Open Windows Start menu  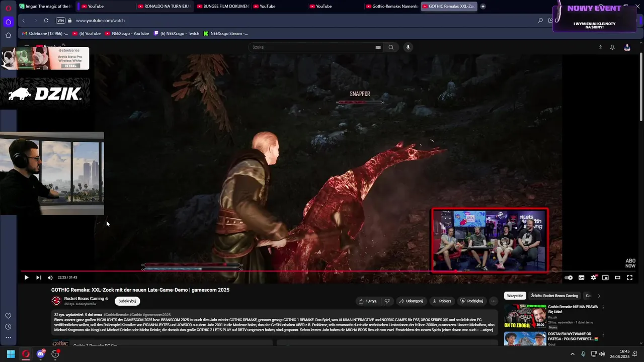pos(11,354)
